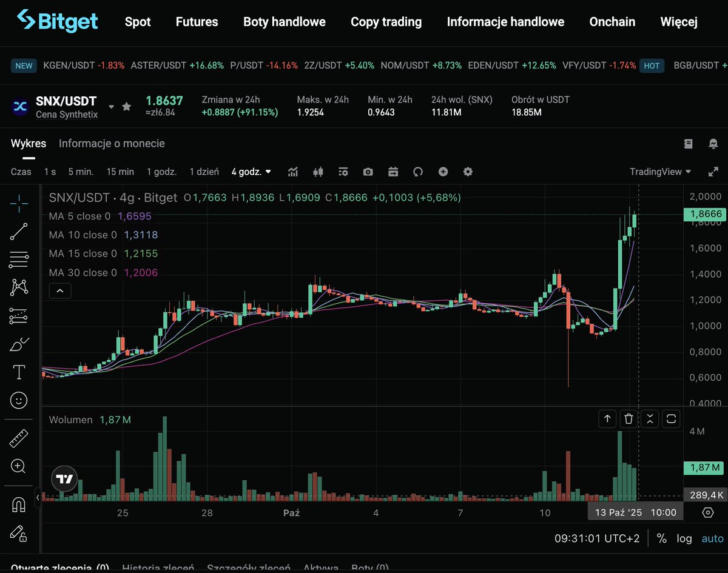Open the Copy trading menu
The height and width of the screenshot is (573, 728).
coord(386,22)
